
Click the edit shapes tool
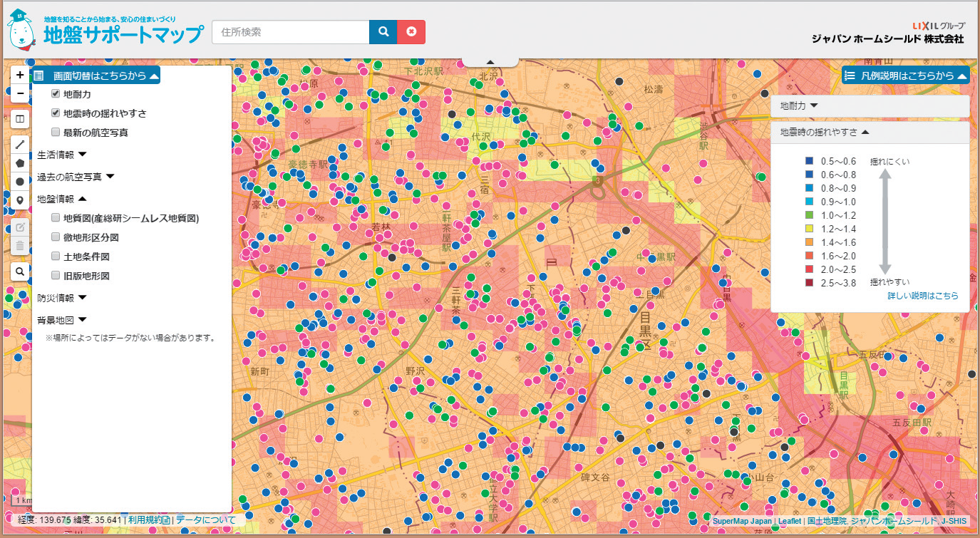[x=20, y=227]
